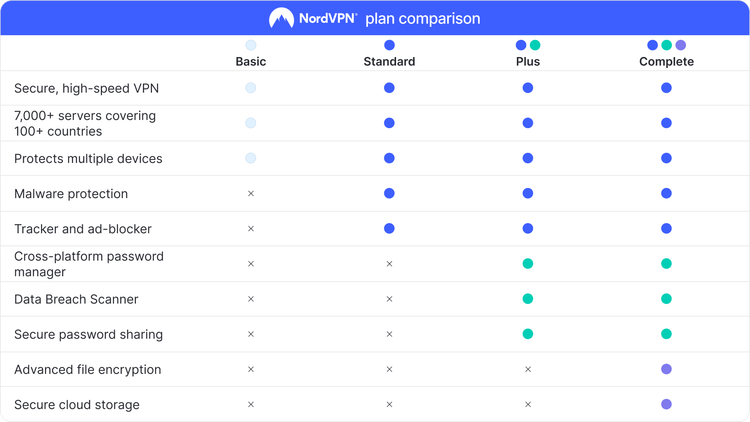
Task: Click the purple dot above Complete heading
Action: [x=681, y=45]
